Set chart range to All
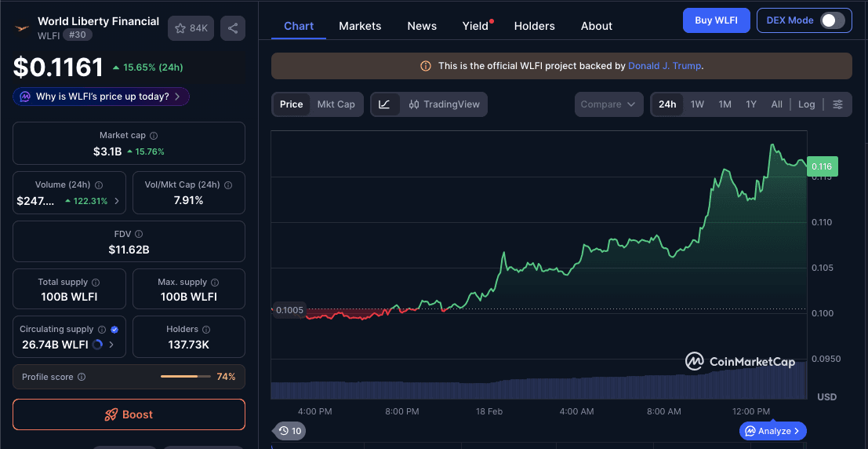Viewport: 868px width, 449px height. click(777, 104)
